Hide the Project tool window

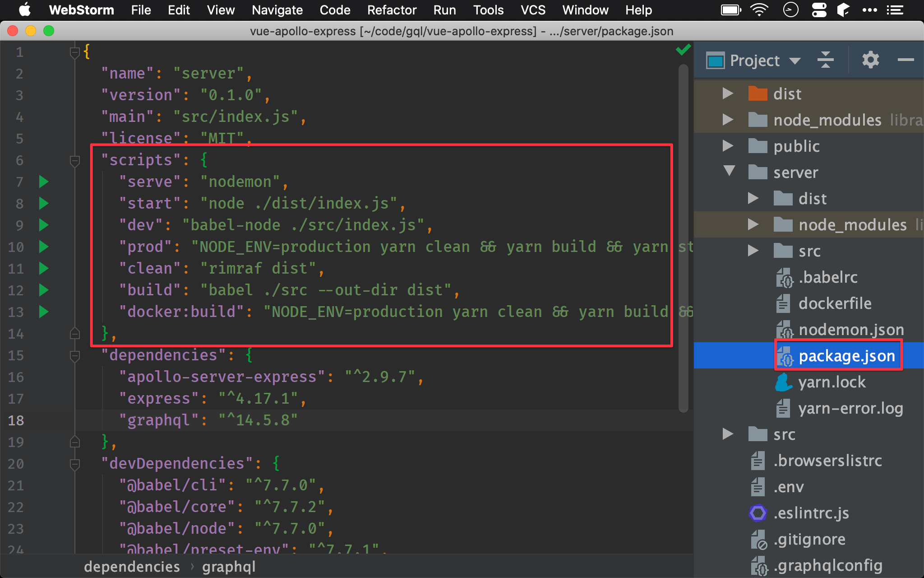coord(906,60)
